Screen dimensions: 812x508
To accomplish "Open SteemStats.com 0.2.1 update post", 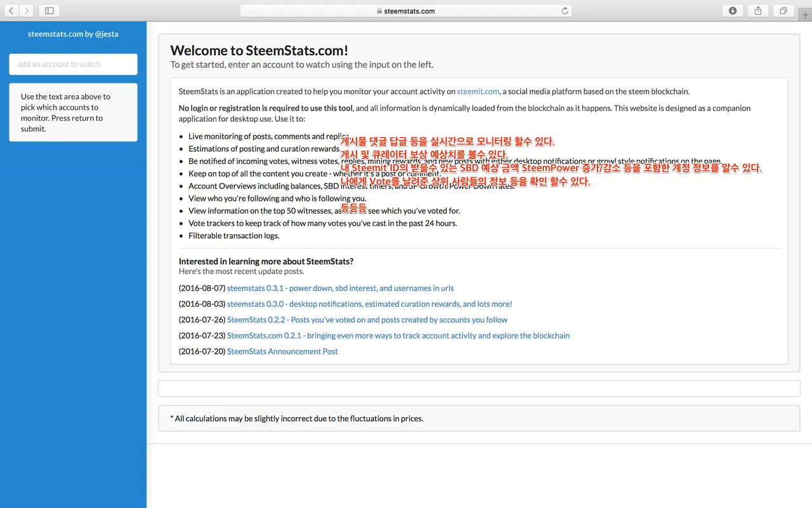I will pyautogui.click(x=398, y=336).
